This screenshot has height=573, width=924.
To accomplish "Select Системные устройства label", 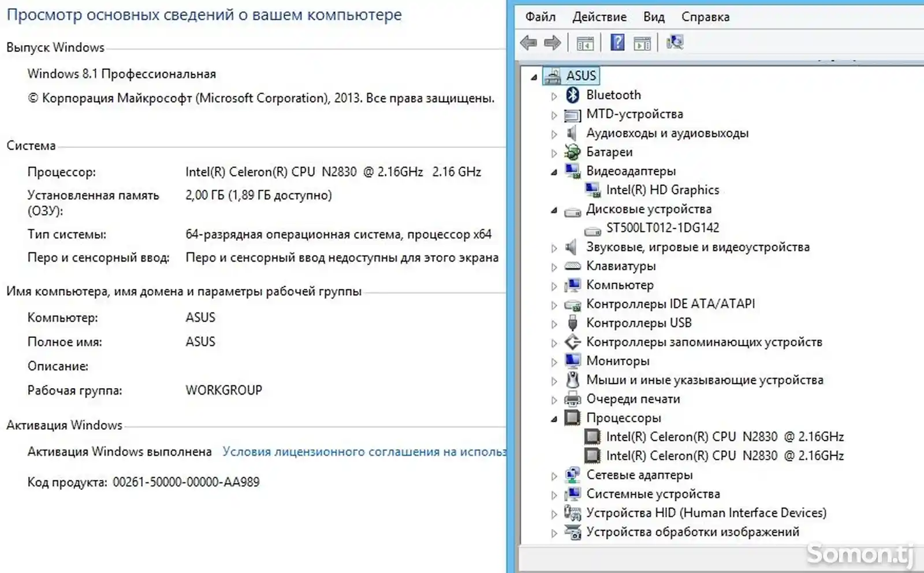I will [653, 494].
